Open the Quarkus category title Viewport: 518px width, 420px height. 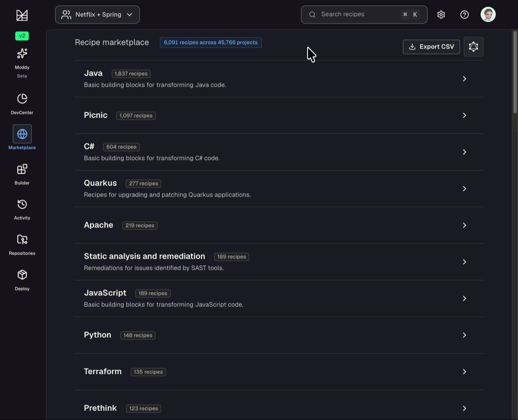(100, 183)
